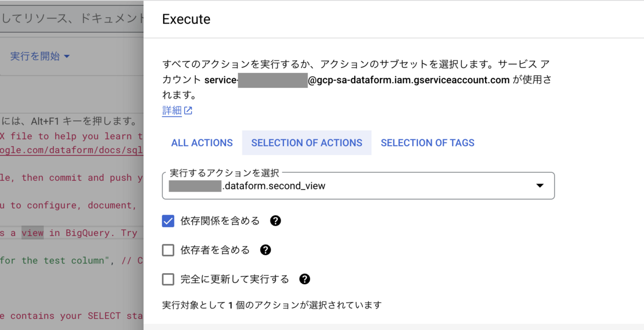
Task: Open the 詳細 link
Action: pos(172,111)
